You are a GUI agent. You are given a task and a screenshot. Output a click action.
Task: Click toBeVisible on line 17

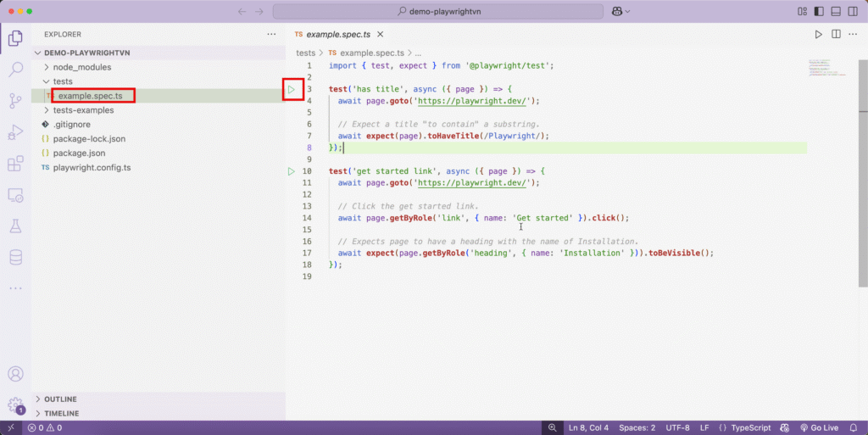click(x=674, y=253)
